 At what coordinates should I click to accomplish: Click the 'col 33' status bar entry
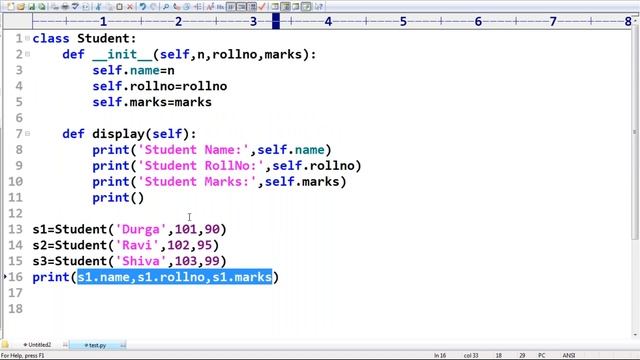(x=471, y=356)
